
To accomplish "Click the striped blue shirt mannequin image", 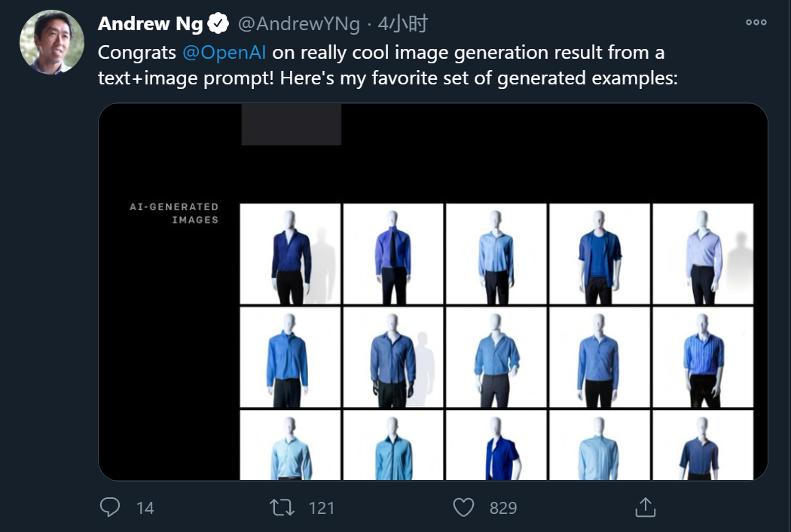I will (703, 357).
